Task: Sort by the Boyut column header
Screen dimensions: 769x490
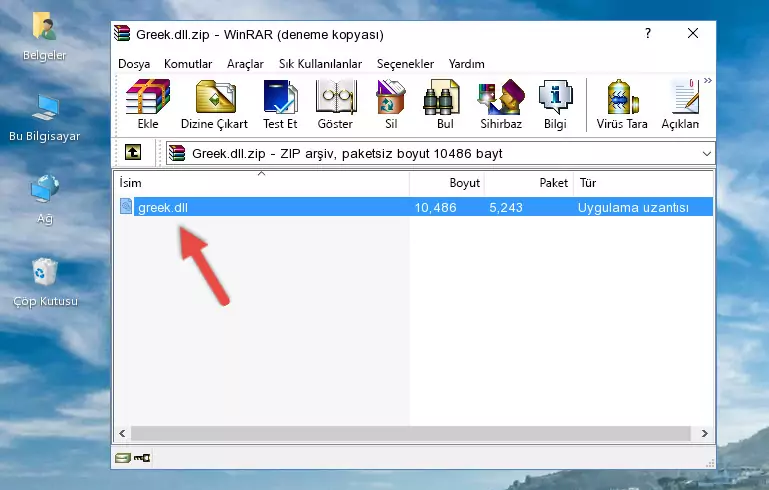Action: pyautogui.click(x=447, y=183)
